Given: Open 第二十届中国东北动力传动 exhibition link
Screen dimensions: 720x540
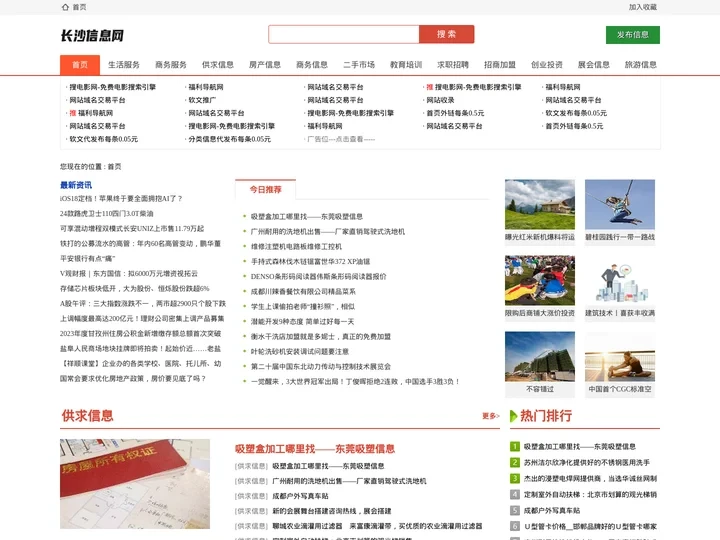Looking at the screenshot, I should click(321, 367).
